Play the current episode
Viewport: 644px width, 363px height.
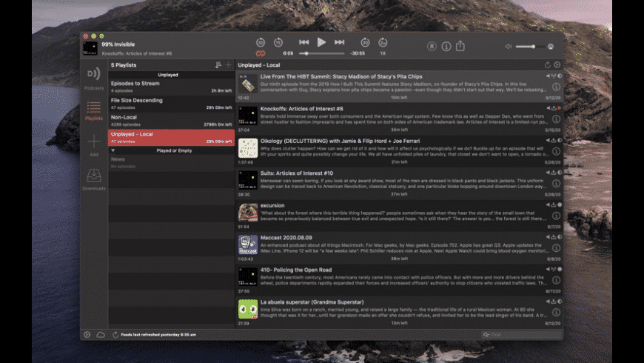click(x=321, y=42)
